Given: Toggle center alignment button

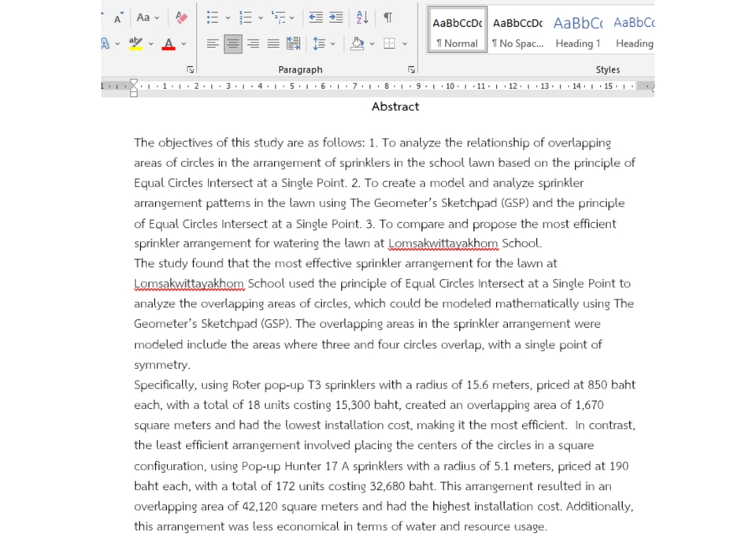Looking at the screenshot, I should point(233,44).
